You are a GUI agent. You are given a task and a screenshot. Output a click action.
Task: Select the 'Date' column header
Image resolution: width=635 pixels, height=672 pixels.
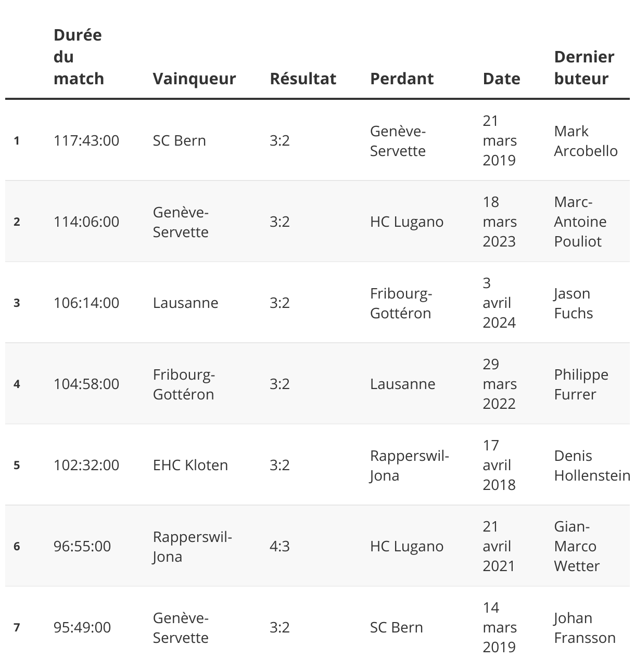pos(501,79)
